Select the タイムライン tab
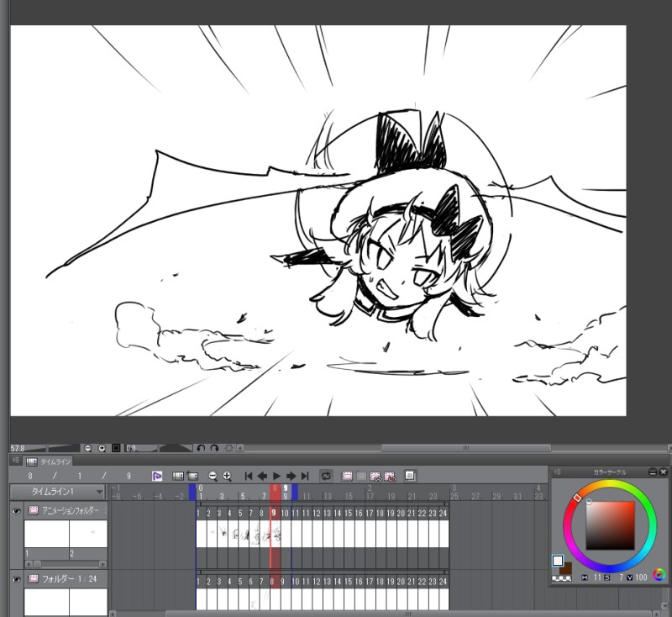The image size is (672, 617). [x=50, y=461]
